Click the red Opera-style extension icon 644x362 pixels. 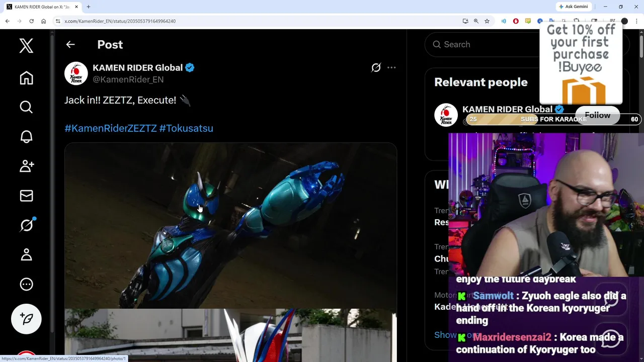coord(516,21)
